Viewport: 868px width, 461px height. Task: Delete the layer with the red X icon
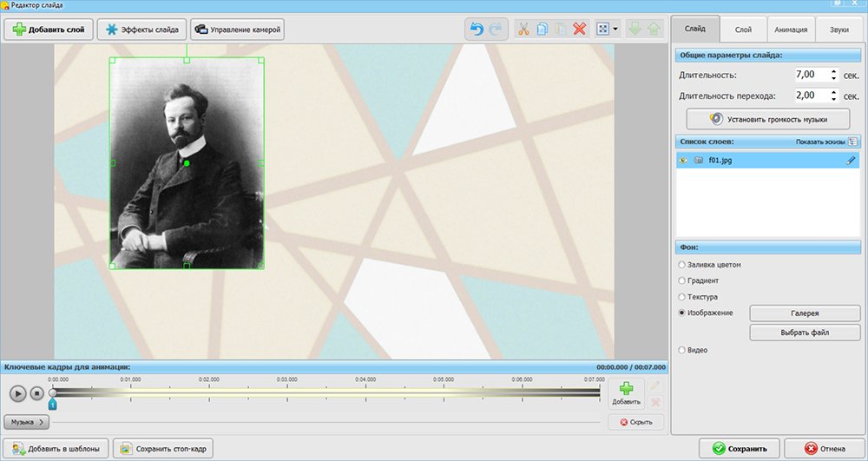[x=580, y=30]
